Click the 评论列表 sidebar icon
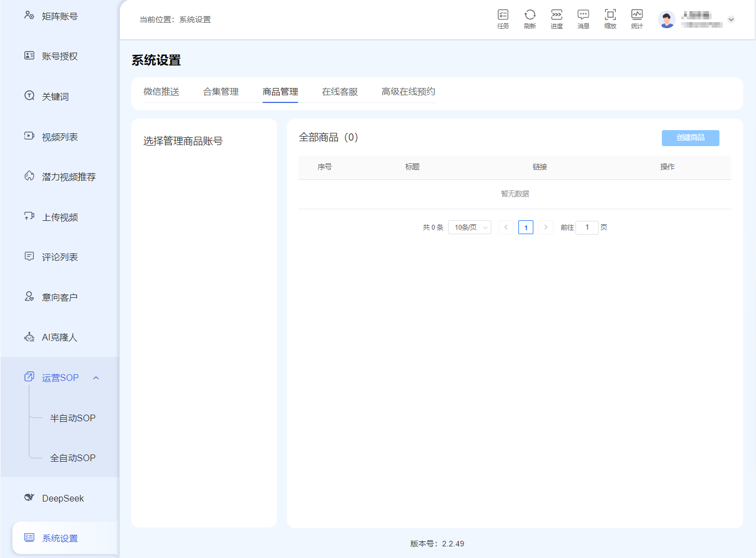The image size is (756, 558). (x=29, y=256)
